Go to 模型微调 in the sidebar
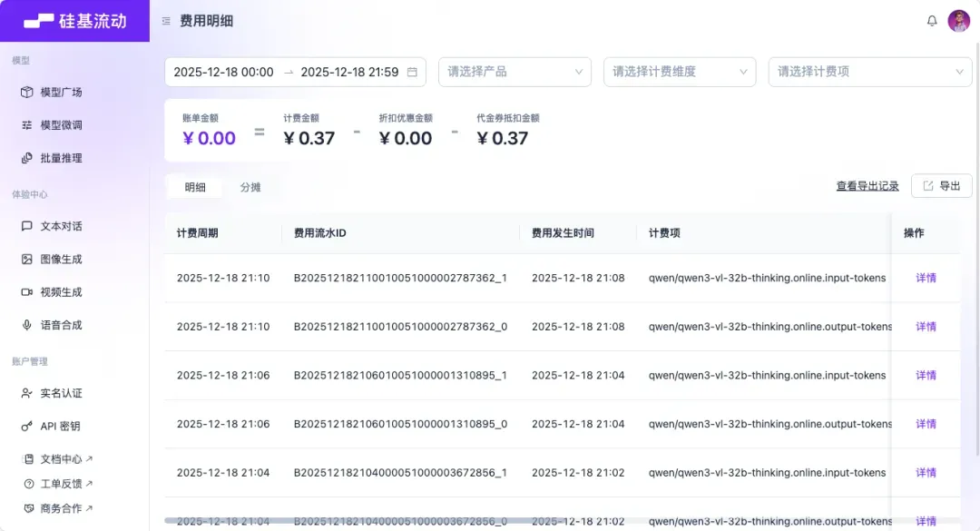The height and width of the screenshot is (531, 980). (61, 125)
